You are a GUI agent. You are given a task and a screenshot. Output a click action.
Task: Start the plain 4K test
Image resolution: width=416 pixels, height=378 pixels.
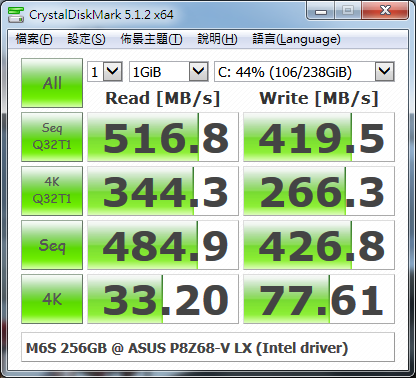click(52, 299)
